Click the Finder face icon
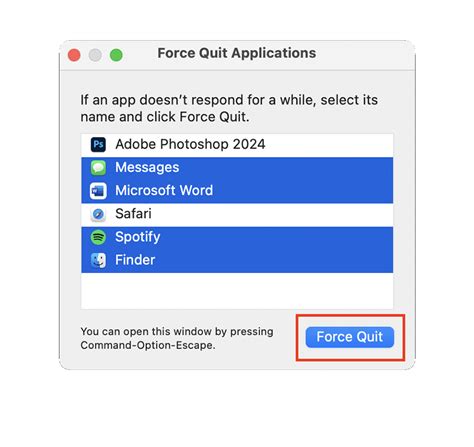Viewport: 474px width, 447px height. point(98,260)
